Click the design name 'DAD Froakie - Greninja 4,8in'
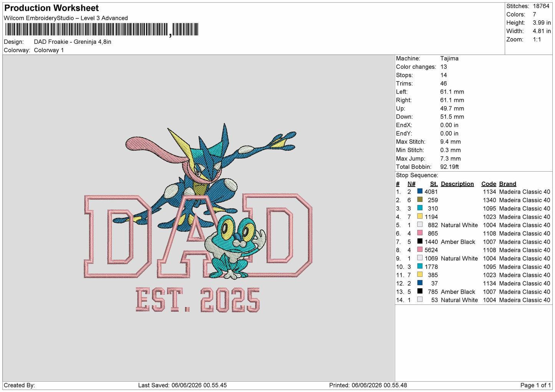This screenshot has height=392, width=555. [73, 42]
